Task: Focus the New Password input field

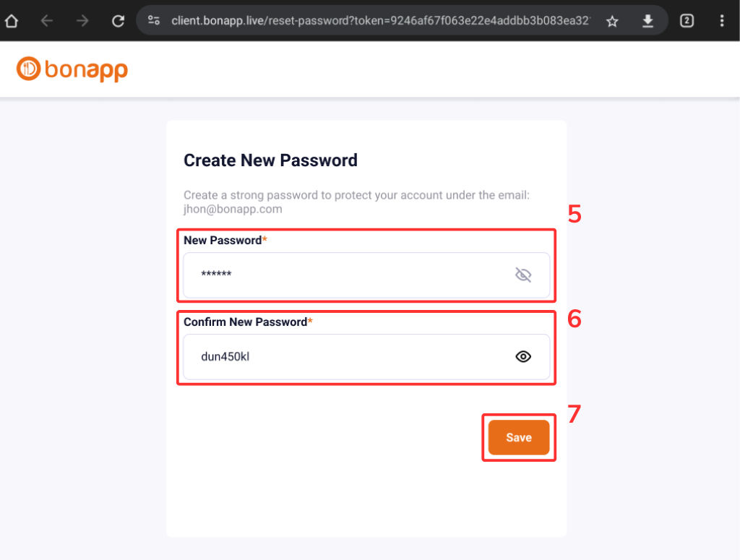Action: pyautogui.click(x=347, y=275)
